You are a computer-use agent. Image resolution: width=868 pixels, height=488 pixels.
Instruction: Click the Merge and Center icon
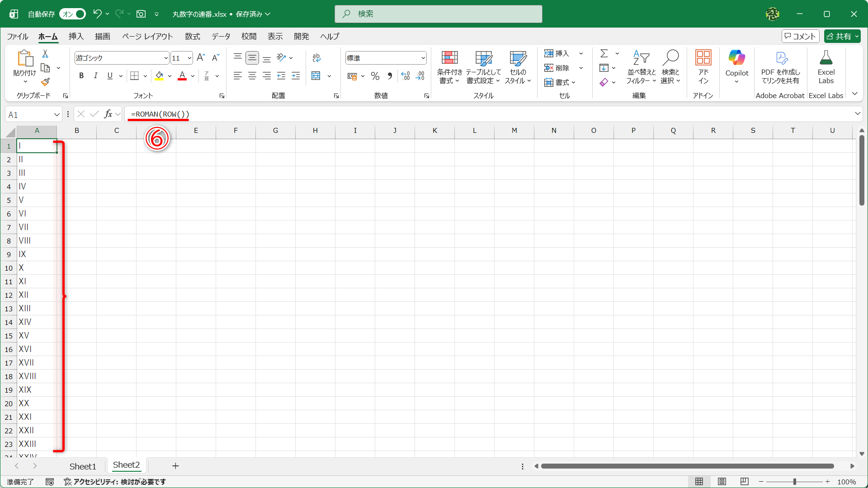[316, 76]
